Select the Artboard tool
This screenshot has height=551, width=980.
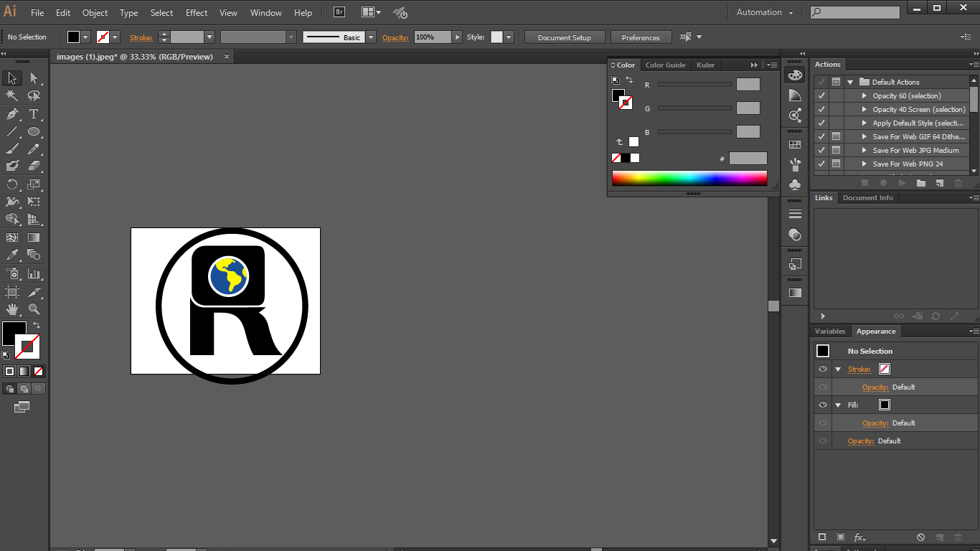pos(12,292)
